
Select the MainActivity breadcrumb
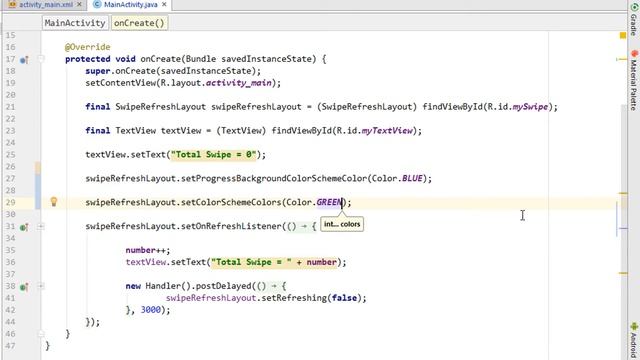[x=75, y=23]
